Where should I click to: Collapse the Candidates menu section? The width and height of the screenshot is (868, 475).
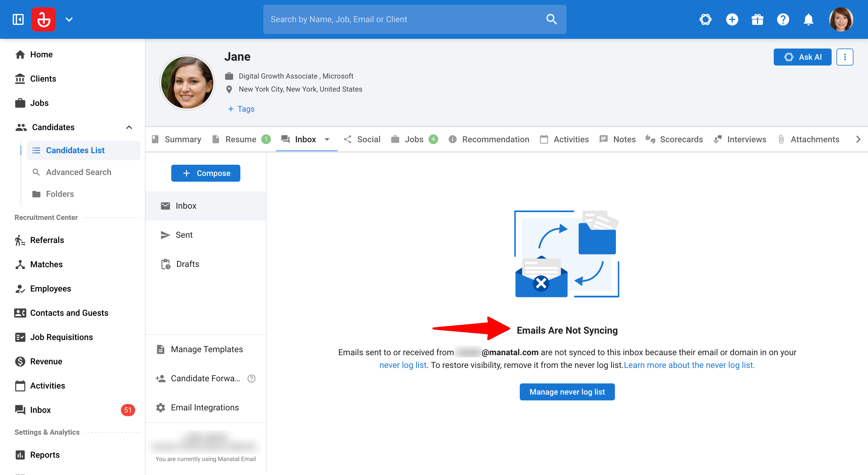coord(129,127)
